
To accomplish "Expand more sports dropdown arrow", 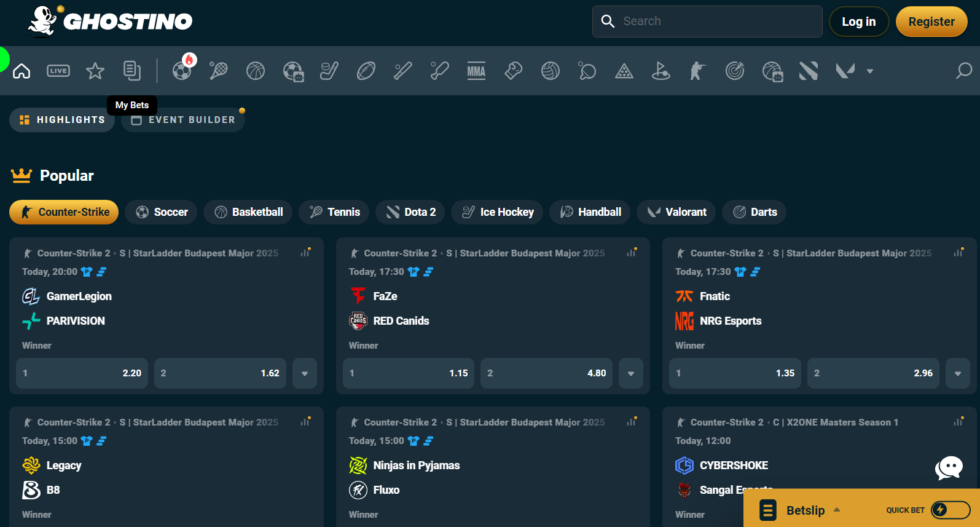I will click(870, 71).
